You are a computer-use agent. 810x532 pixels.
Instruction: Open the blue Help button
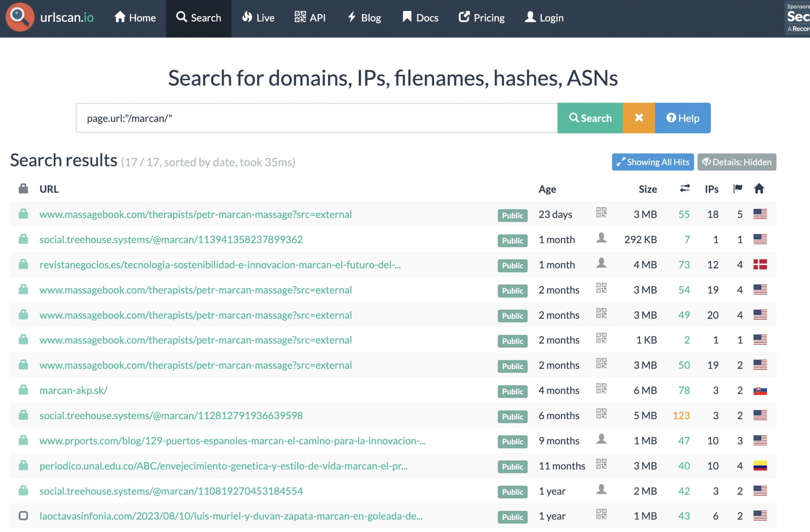[683, 118]
